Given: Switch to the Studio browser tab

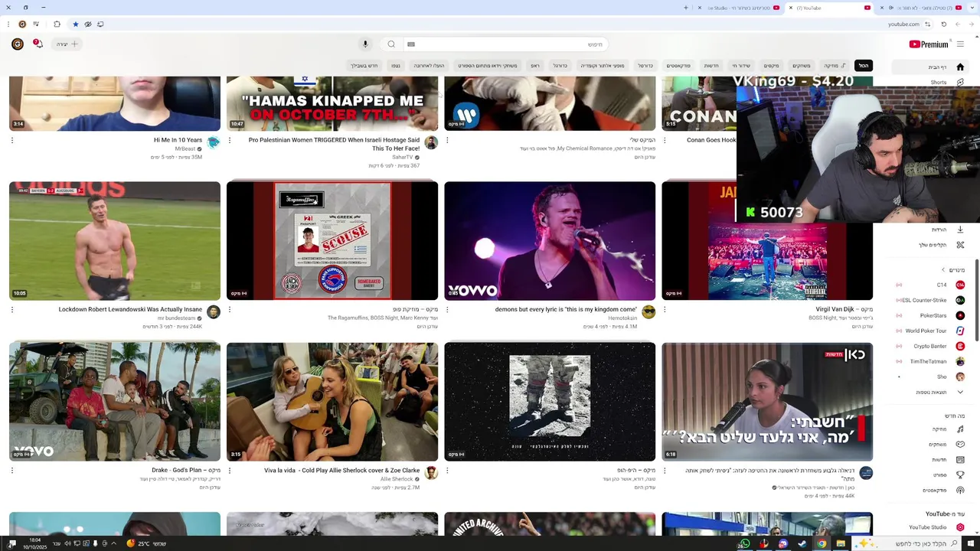Looking at the screenshot, I should coord(740,8).
